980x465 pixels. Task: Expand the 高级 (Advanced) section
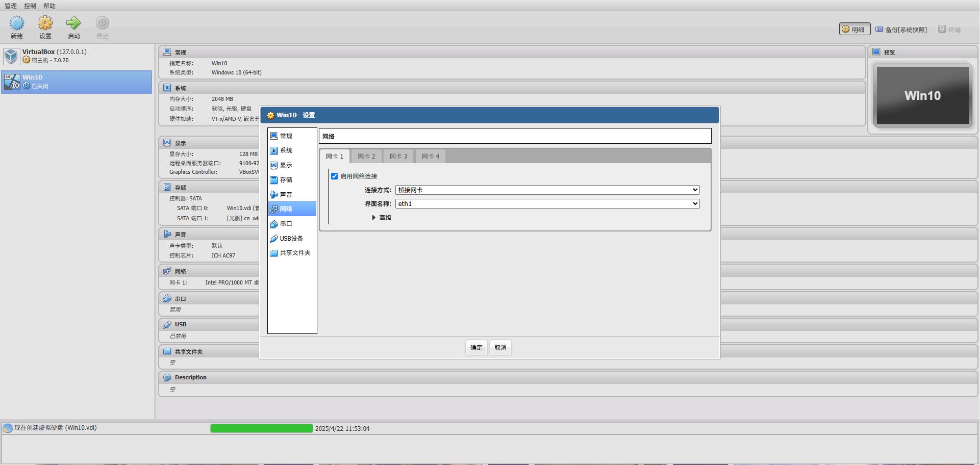coord(382,218)
